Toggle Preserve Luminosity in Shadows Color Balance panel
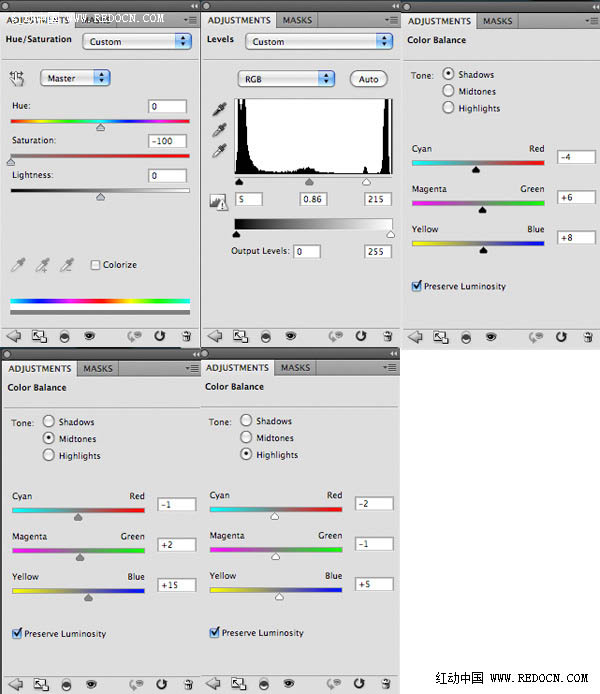Viewport: 600px width, 694px height. tap(416, 286)
